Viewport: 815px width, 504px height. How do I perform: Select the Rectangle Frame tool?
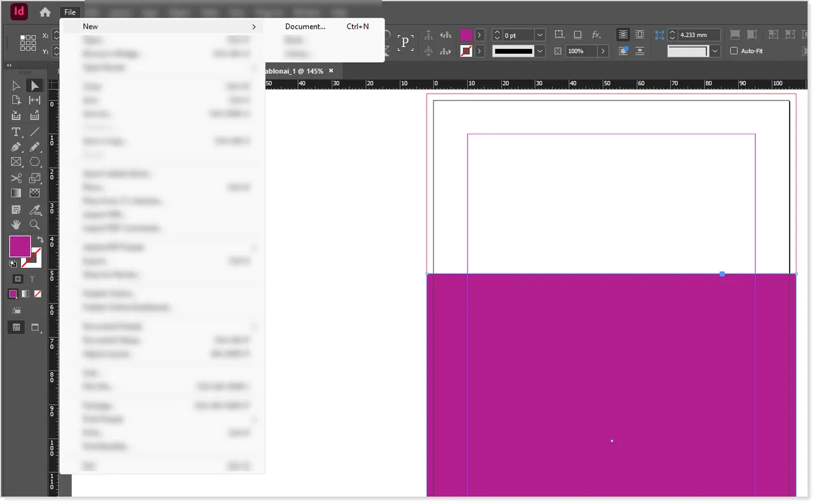click(x=16, y=162)
